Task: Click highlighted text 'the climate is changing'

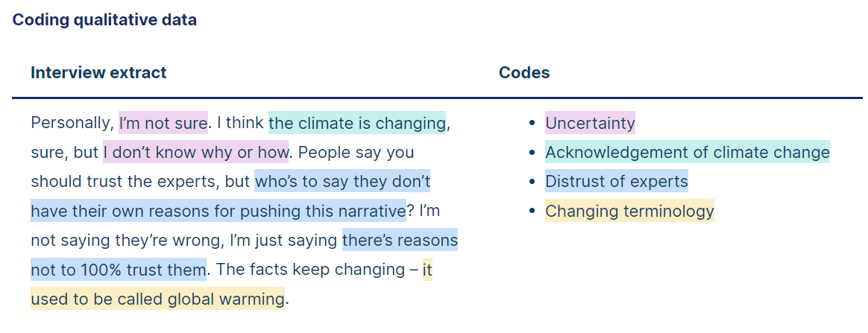Action: point(357,122)
